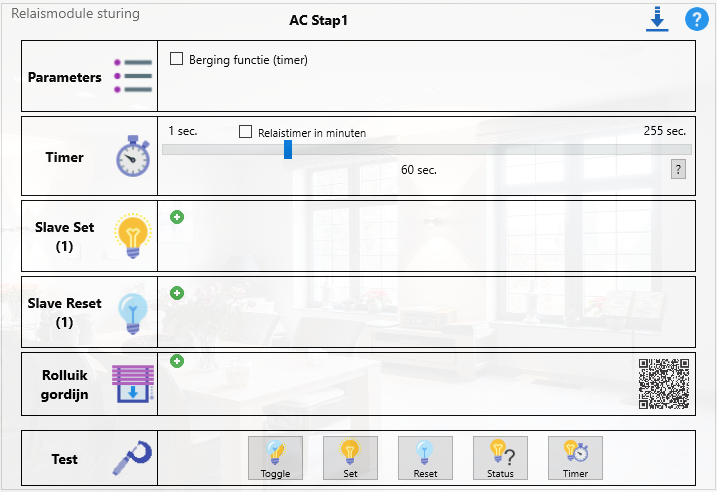Click the AC Stap1 title text
Image resolution: width=717 pixels, height=492 pixels.
point(319,21)
